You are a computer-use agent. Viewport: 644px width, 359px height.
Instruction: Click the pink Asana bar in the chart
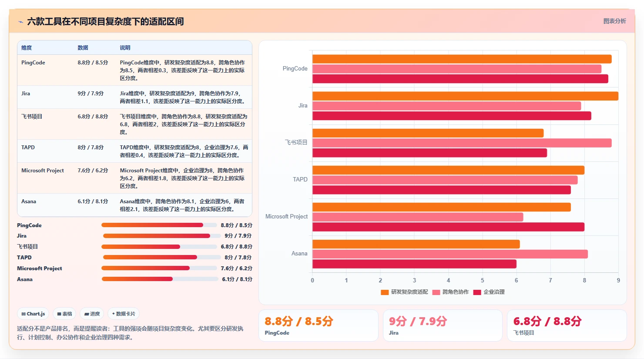tap(450, 254)
